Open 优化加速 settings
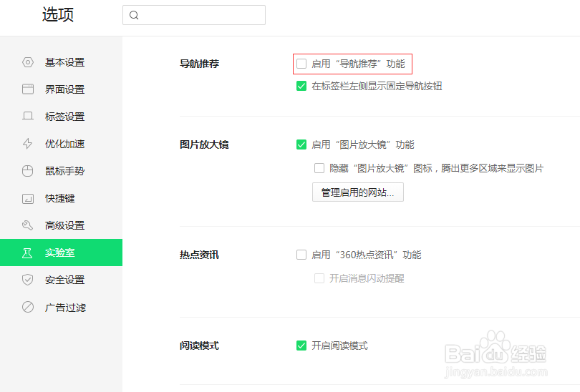The image size is (580, 392). 61,144
